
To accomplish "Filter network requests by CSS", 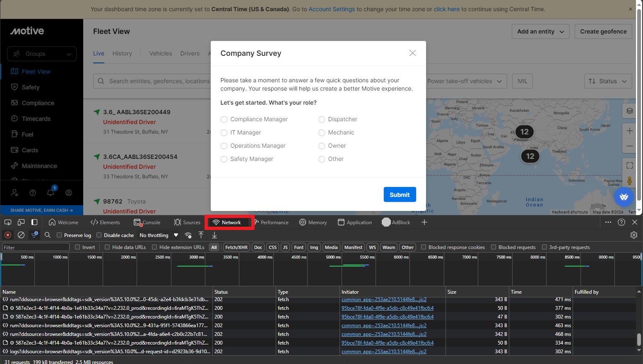I will pyautogui.click(x=272, y=247).
